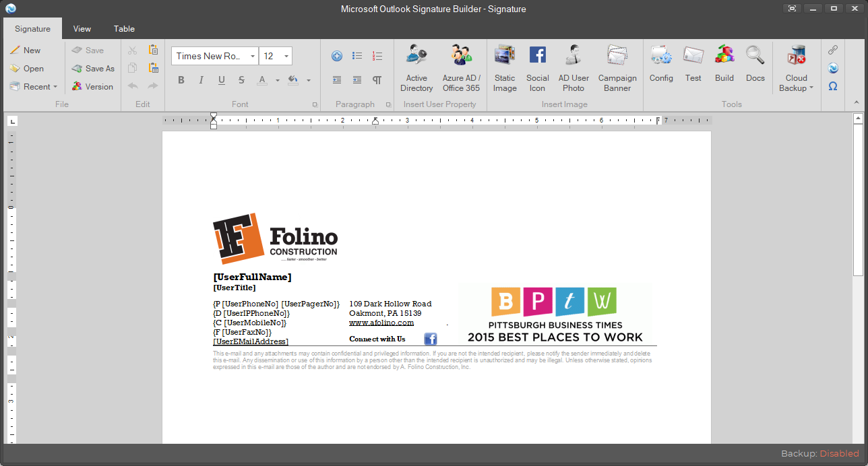Click the Backup Disabled status
Screen dimensions: 868x466
820,453
